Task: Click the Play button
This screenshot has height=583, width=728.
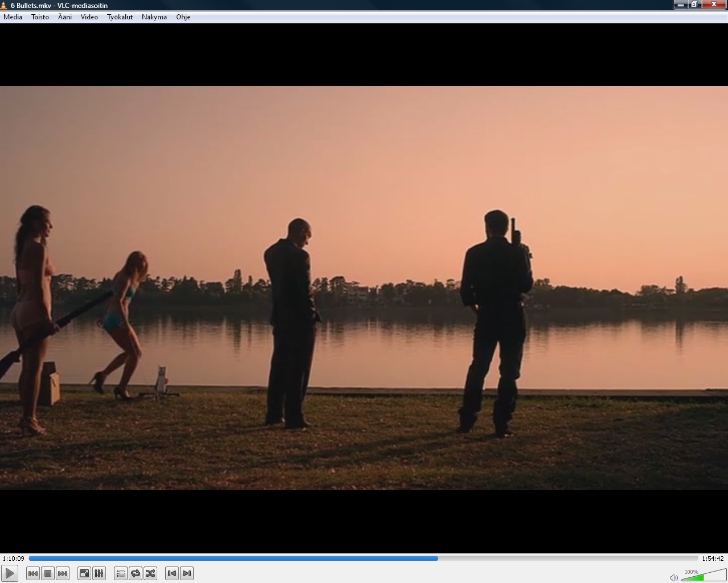Action: point(10,573)
